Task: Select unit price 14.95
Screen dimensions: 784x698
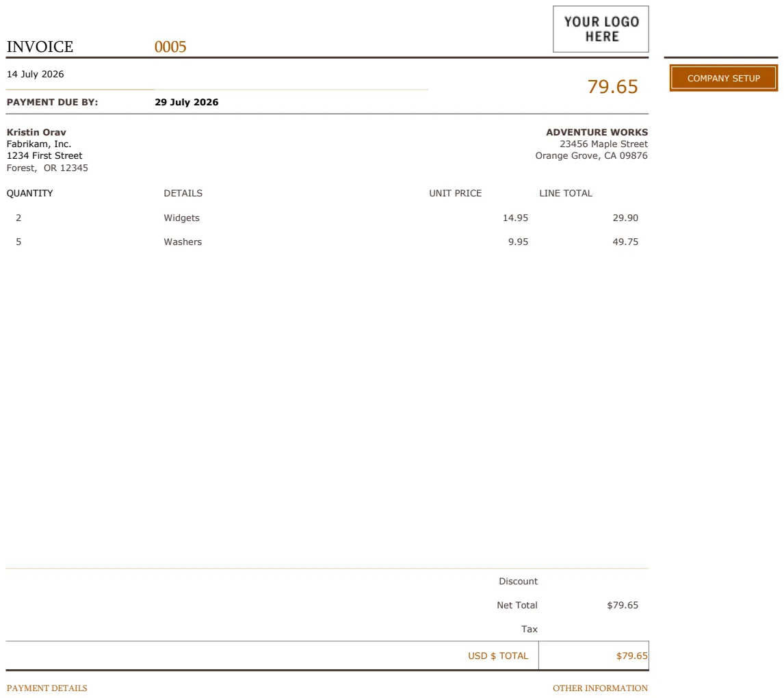Action: (x=516, y=218)
